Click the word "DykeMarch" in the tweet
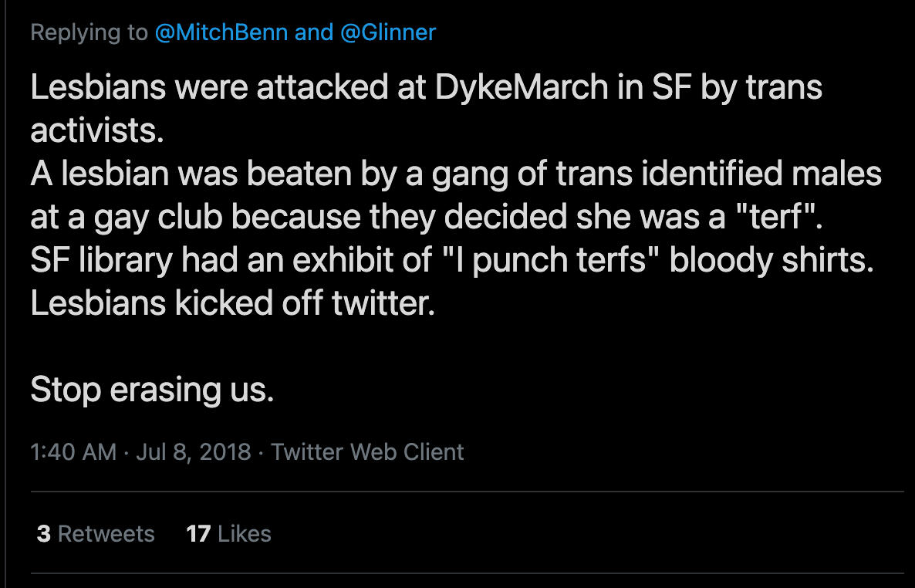 coord(522,88)
